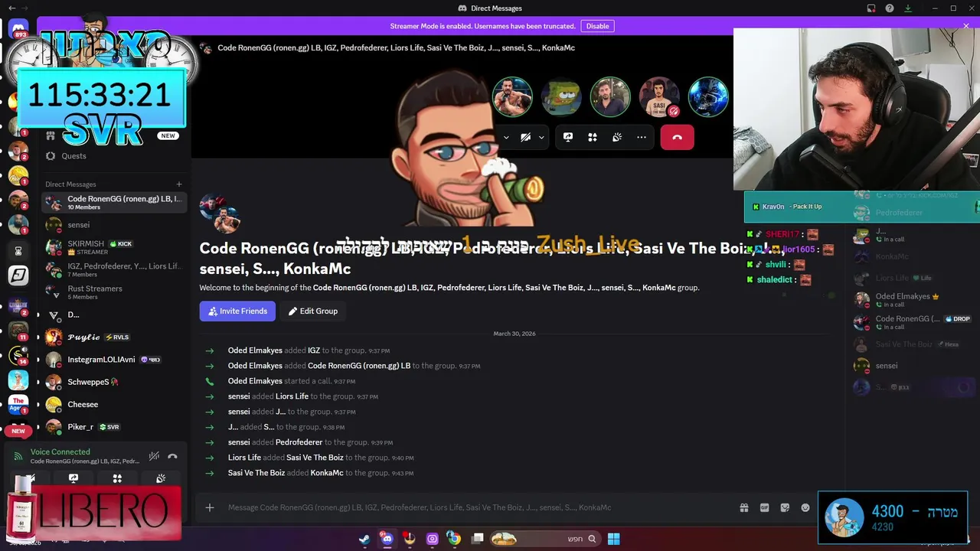The height and width of the screenshot is (551, 980).
Task: Click the SpongeBob participant avatar in call
Action: click(561, 96)
